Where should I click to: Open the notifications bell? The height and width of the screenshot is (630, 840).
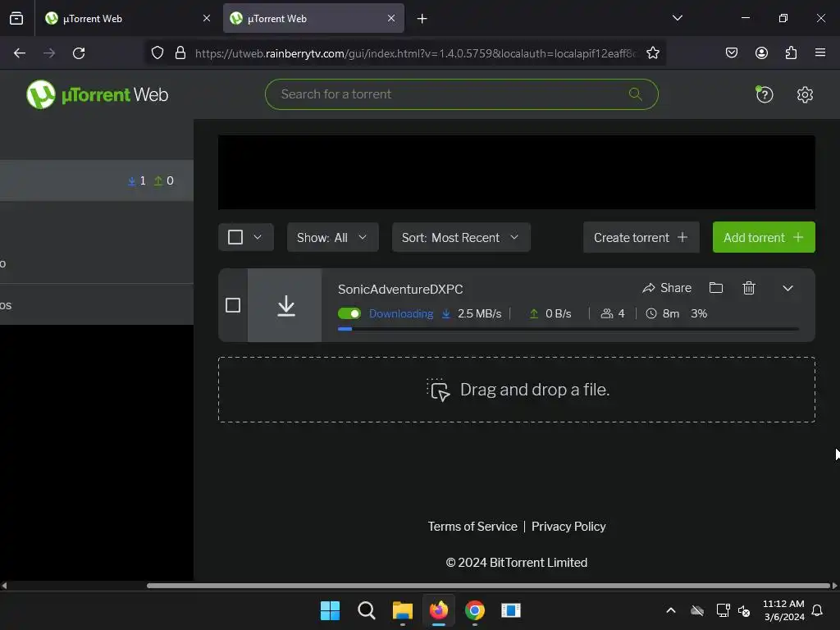coord(817,610)
